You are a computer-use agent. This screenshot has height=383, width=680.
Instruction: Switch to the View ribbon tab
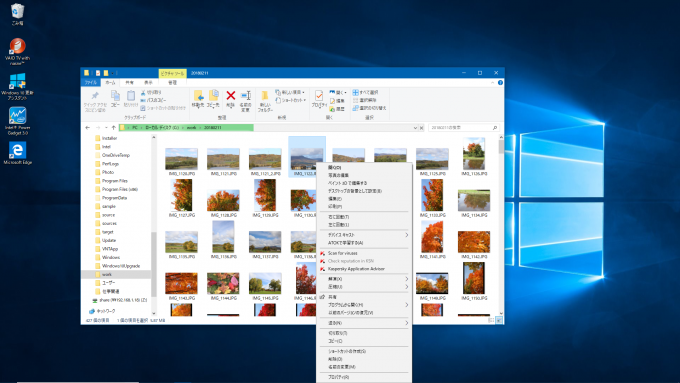pos(148,82)
